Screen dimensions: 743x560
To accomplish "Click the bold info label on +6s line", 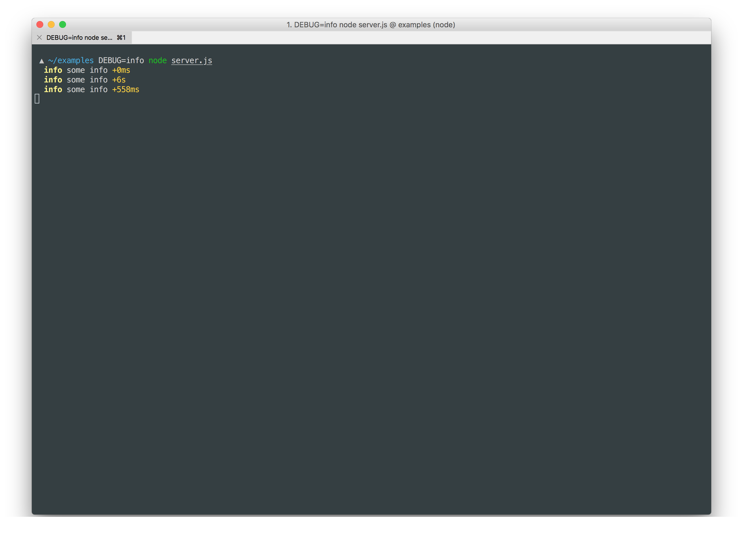I will pyautogui.click(x=53, y=80).
